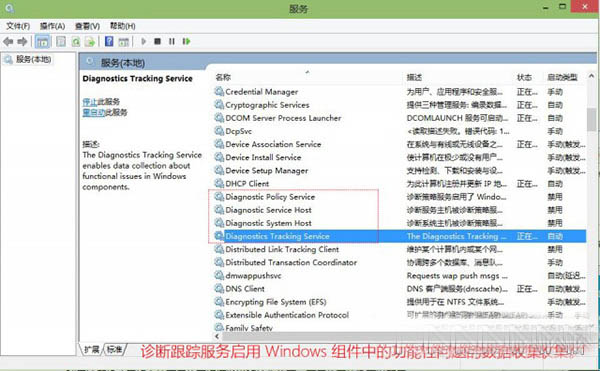
Task: Select the Device Install Service row
Action: [x=399, y=157]
